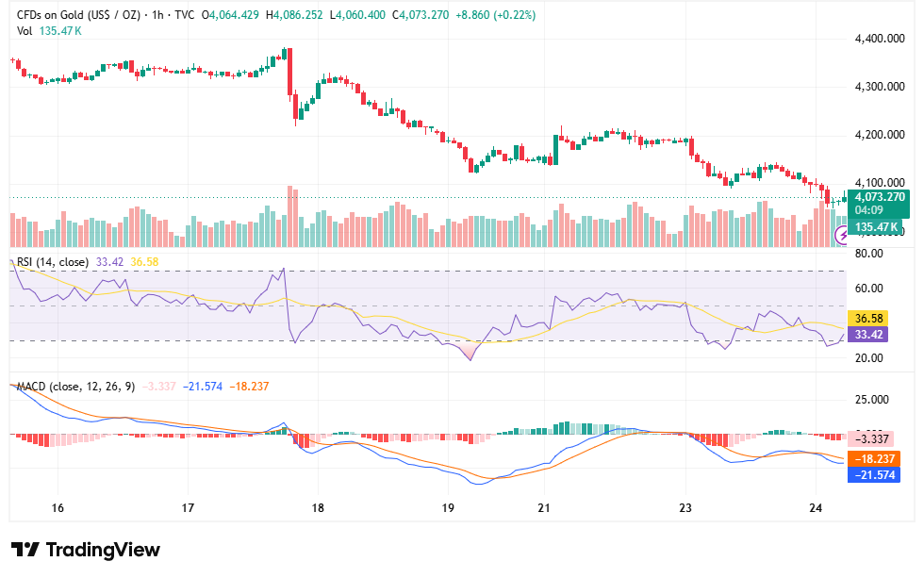Click the chart title "CFDs on Gold (US$ / OZ)"
Image resolution: width=924 pixels, height=578 pixels.
79,15
